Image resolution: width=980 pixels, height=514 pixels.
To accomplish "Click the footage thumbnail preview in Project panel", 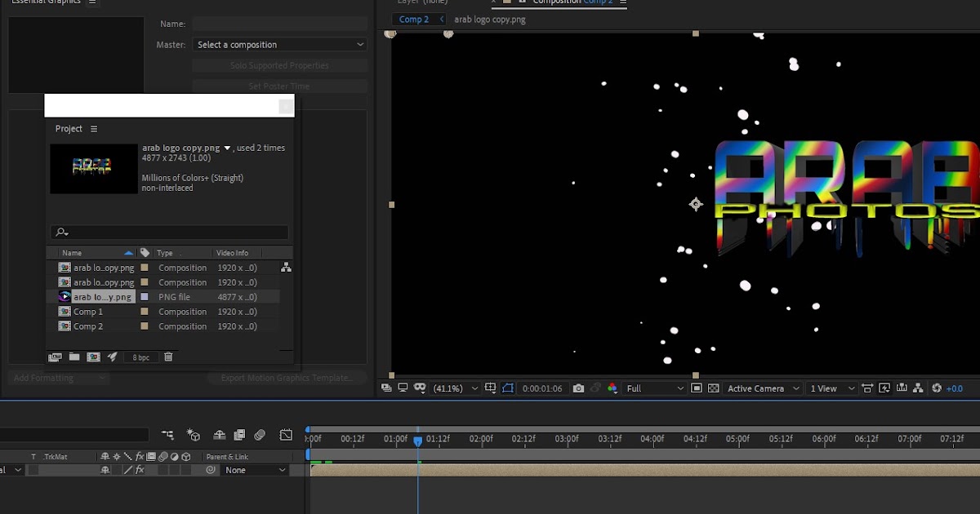I will tap(94, 169).
